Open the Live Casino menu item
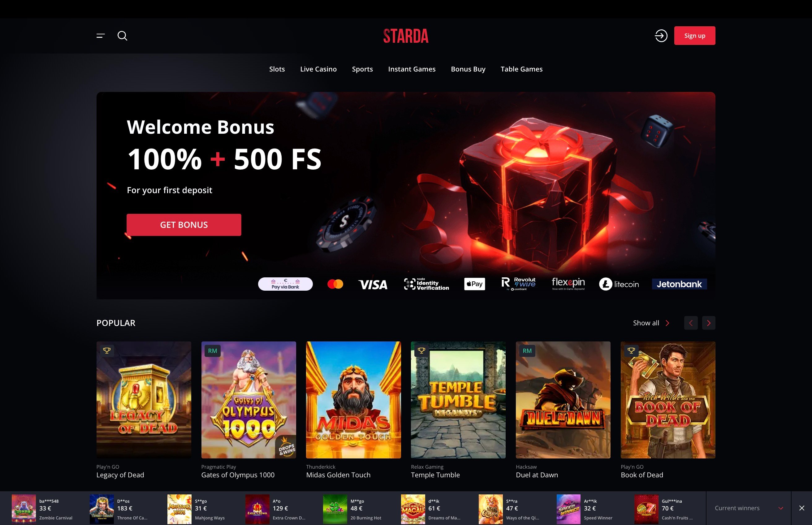Viewport: 812px width, 525px height. 318,69
